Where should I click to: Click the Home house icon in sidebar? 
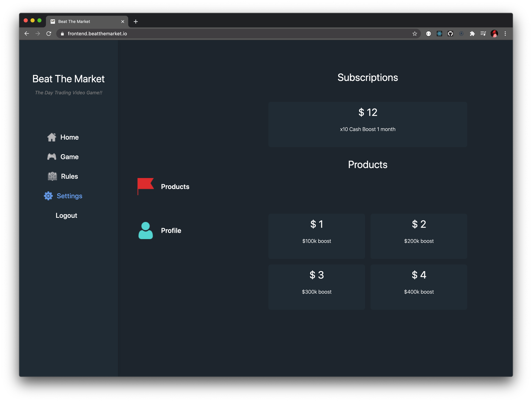coord(52,137)
